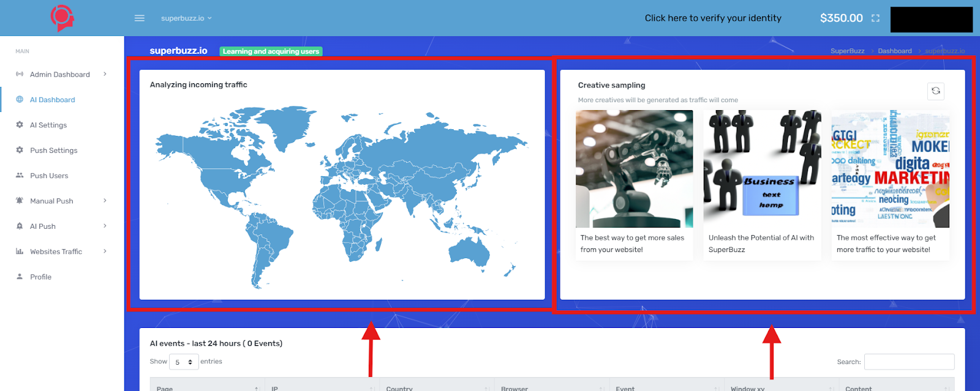Open the superbuzz.io site dropdown
980x391 pixels.
pyautogui.click(x=186, y=18)
